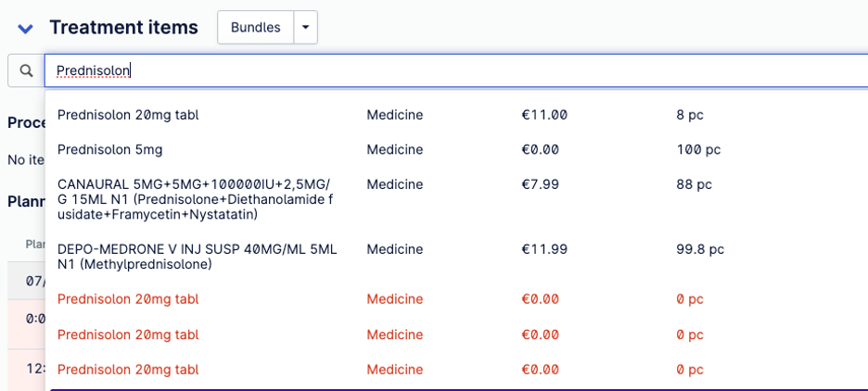Select first red out-of-stock Prednisolon 20mg tabl
Viewport: 868px width, 391px height.
coord(456,299)
